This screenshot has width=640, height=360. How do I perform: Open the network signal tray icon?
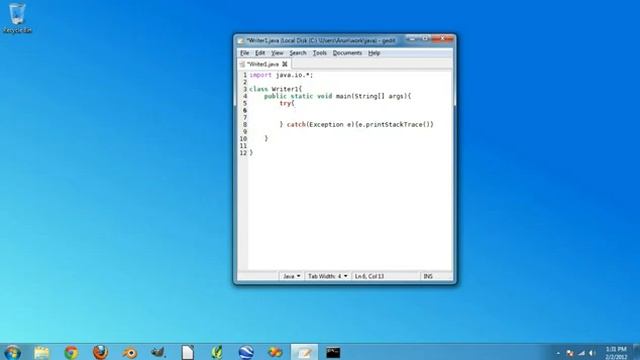pos(581,353)
